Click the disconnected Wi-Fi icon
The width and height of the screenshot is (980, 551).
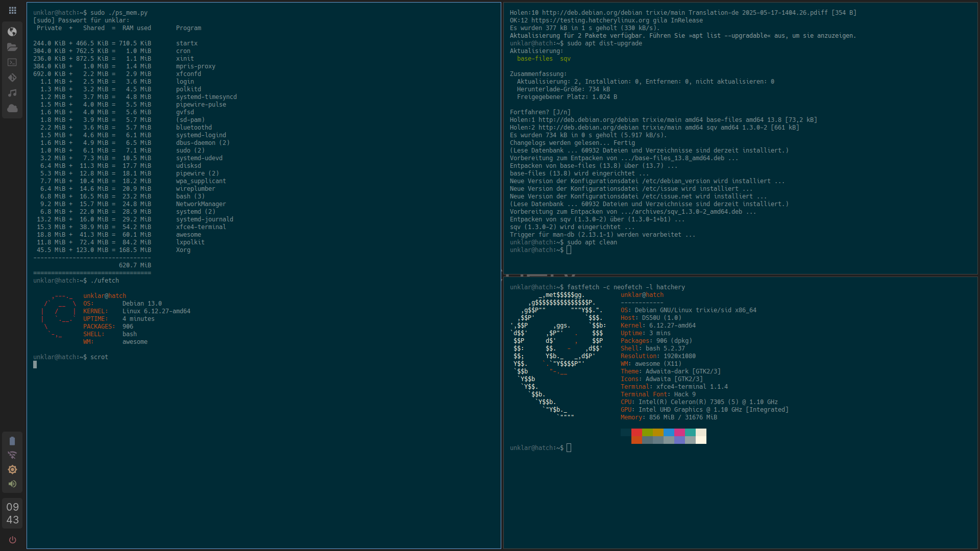(12, 455)
